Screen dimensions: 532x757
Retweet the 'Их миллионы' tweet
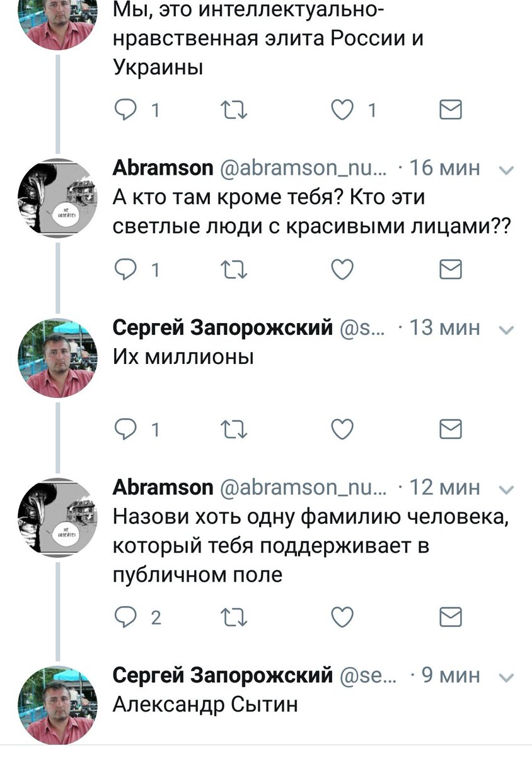pyautogui.click(x=235, y=430)
